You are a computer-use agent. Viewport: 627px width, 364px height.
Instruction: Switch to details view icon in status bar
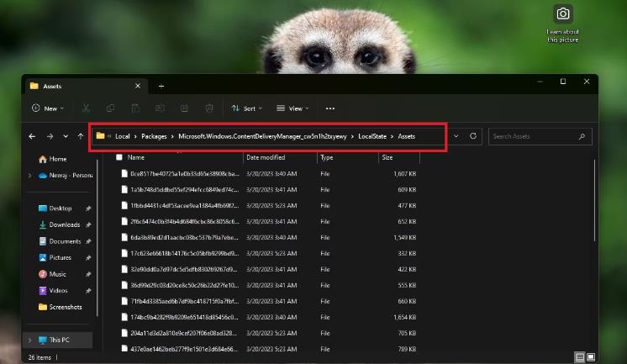579,356
